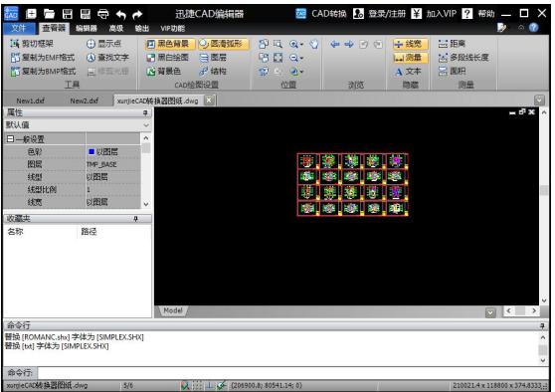Save the drawing with the first floppy icon
The width and height of the screenshot is (555, 392).
coord(68,14)
